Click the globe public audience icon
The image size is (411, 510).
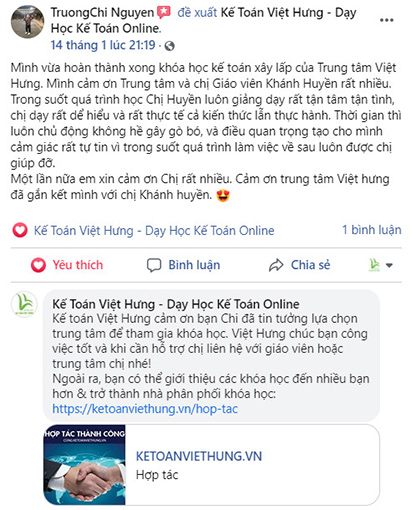click(x=169, y=46)
